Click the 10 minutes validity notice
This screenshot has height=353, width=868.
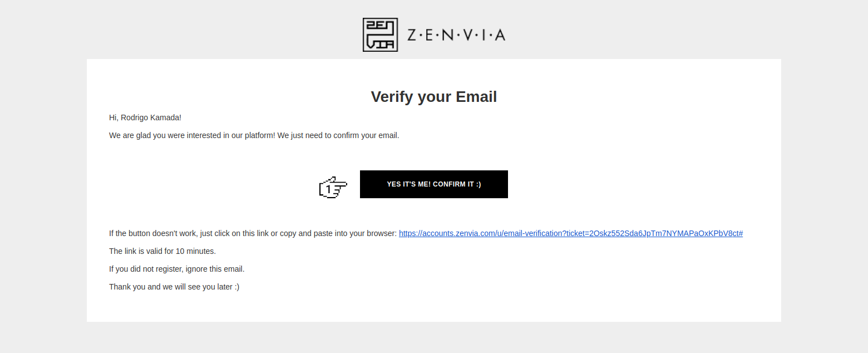162,251
